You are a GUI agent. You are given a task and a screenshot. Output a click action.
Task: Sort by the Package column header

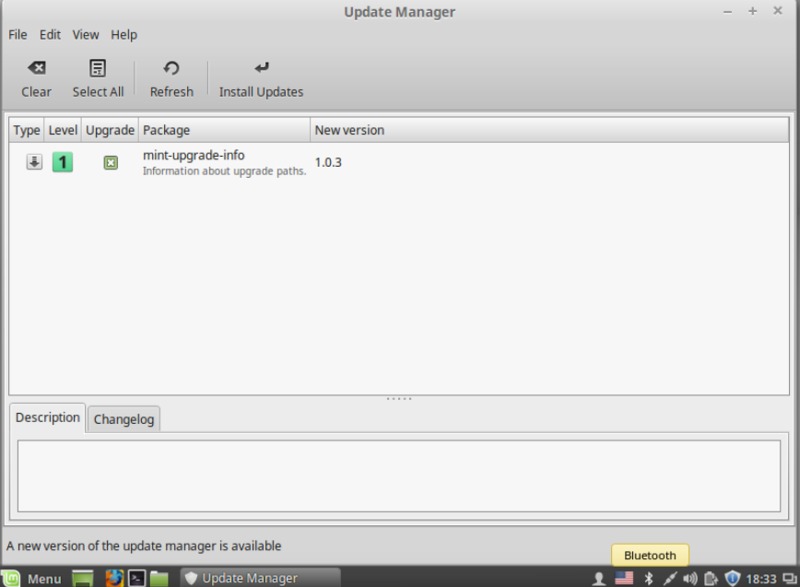coord(224,130)
